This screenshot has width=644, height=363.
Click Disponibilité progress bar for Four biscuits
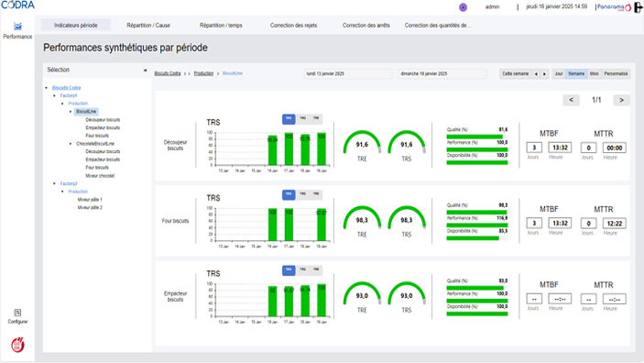(477, 238)
